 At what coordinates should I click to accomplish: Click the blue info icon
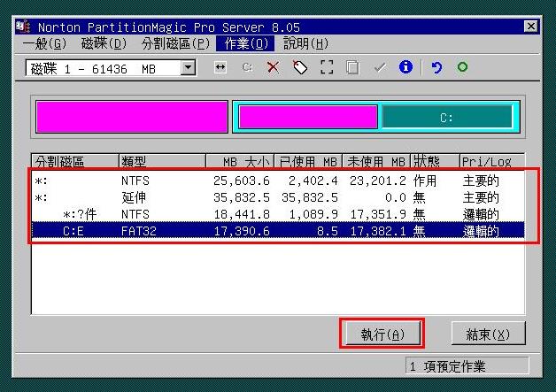click(x=405, y=66)
